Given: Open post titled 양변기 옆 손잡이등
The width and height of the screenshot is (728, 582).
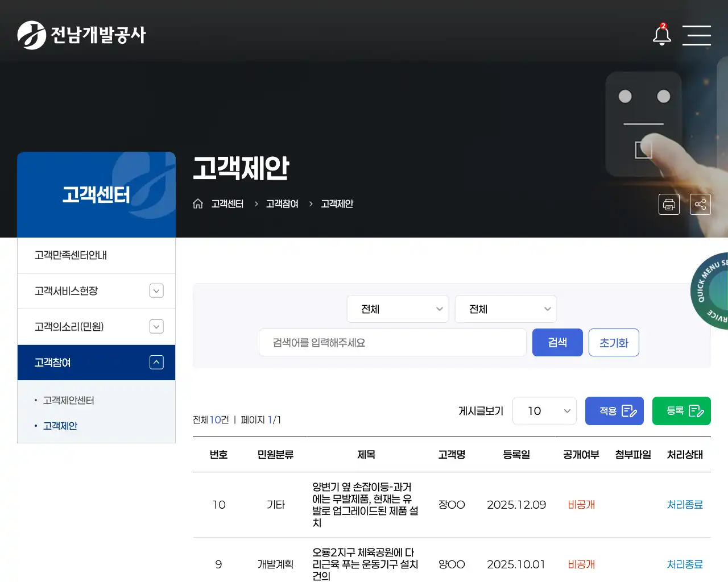Looking at the screenshot, I should (366, 505).
